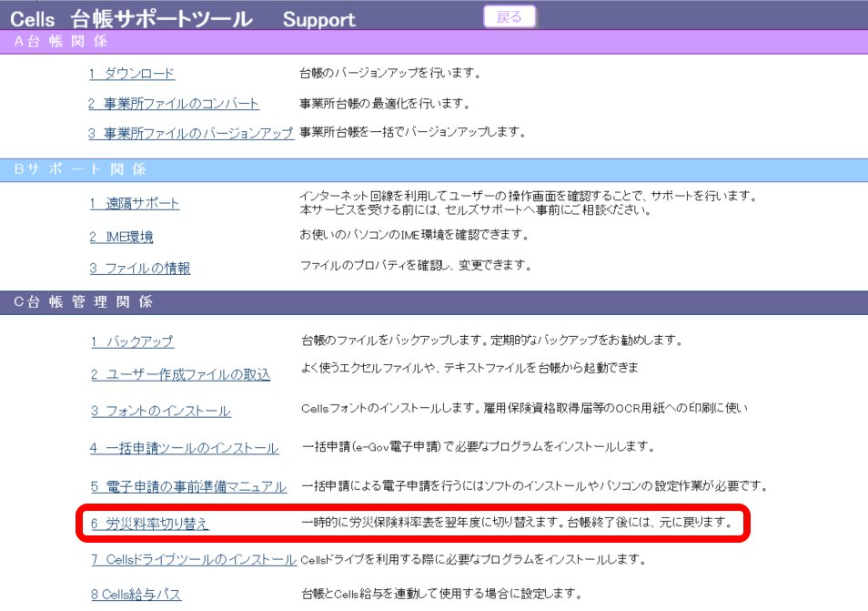
Task: Click the Support title text
Action: [318, 20]
